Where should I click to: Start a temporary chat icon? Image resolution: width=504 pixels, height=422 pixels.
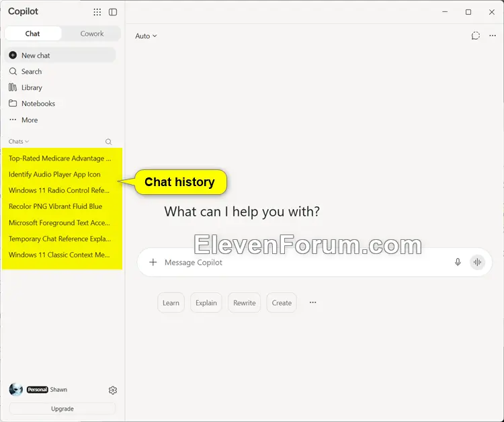click(475, 36)
